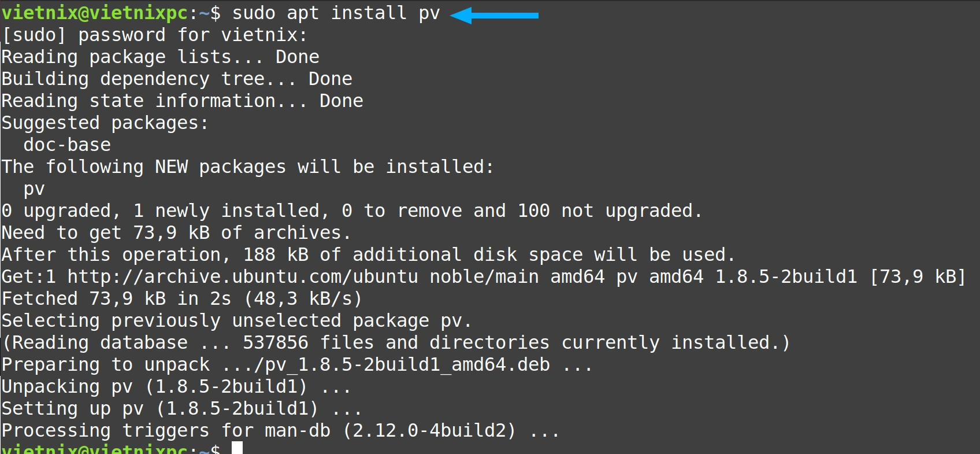Click the vietnix@vietnixpc prompt on the first line
980x454 pixels.
tap(95, 13)
